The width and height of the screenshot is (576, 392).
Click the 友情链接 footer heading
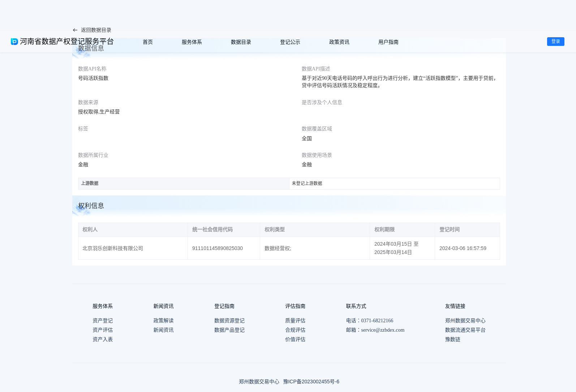tap(455, 306)
